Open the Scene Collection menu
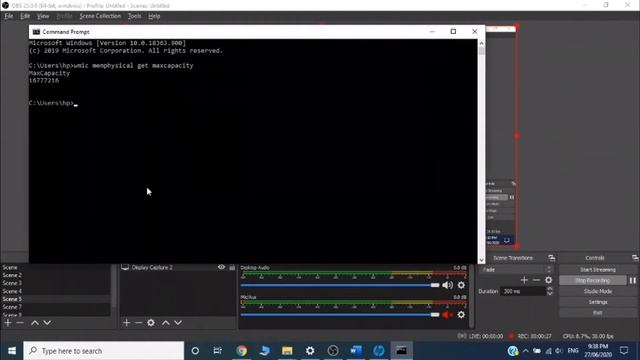 [100, 16]
